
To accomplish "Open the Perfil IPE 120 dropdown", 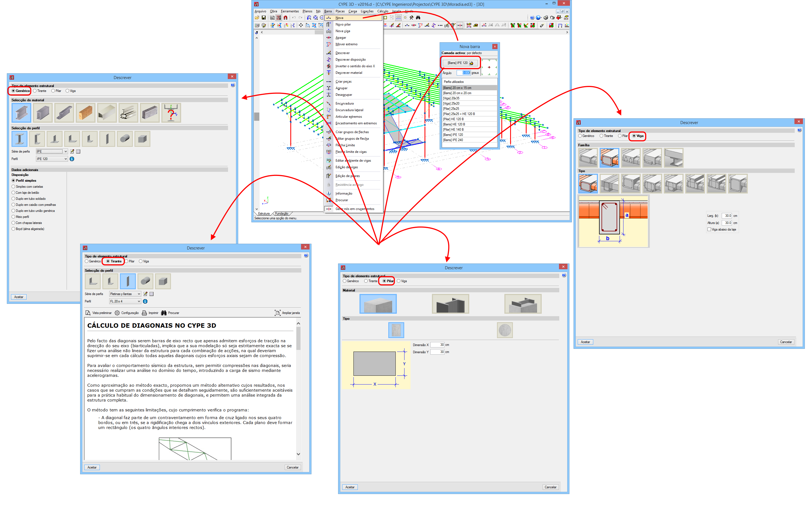I will [x=52, y=159].
